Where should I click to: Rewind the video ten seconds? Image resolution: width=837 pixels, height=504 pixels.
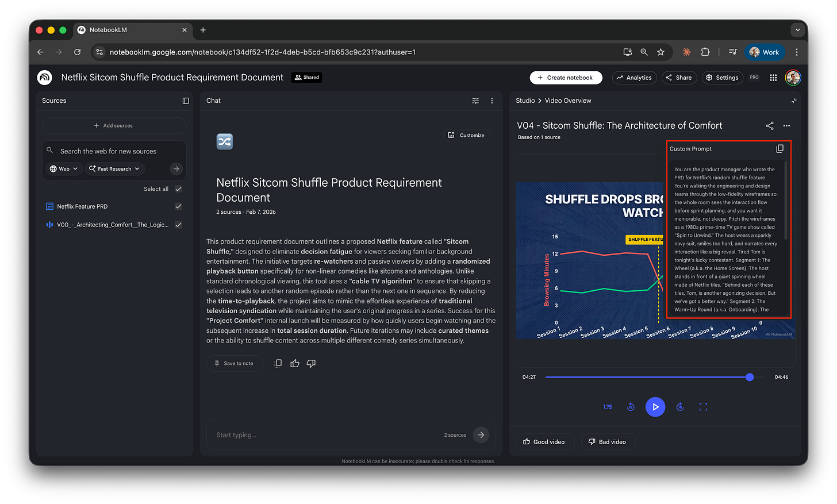click(631, 407)
